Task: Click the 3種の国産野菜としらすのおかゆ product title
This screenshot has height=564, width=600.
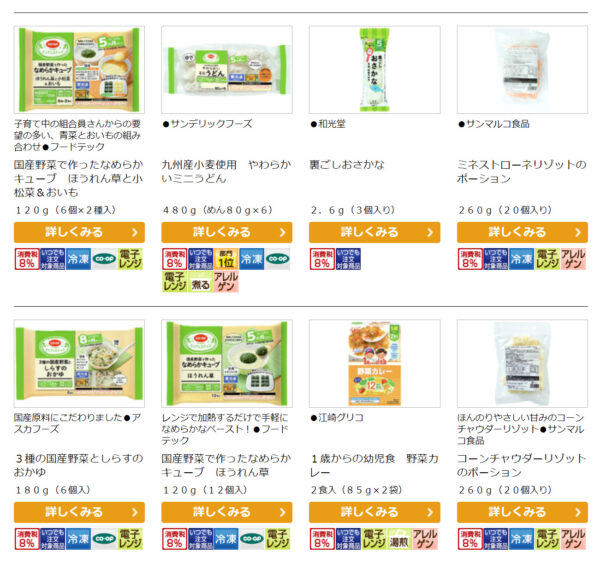Action: click(79, 465)
